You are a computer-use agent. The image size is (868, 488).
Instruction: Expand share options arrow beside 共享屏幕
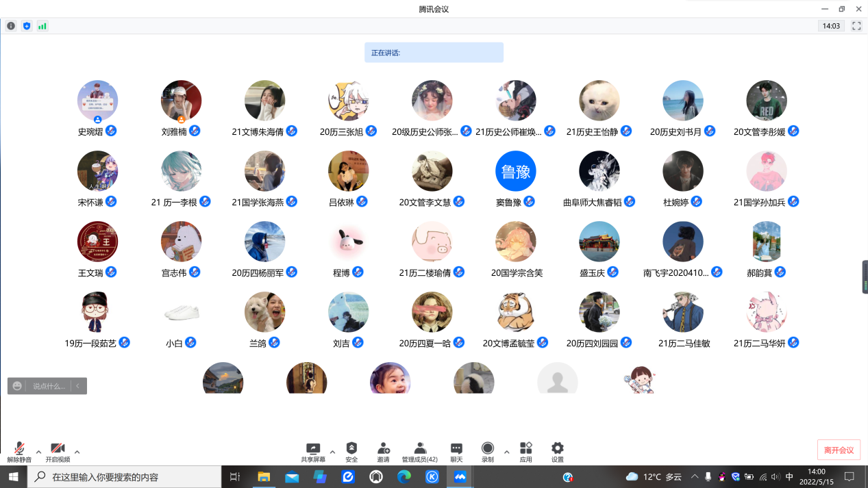coord(332,452)
